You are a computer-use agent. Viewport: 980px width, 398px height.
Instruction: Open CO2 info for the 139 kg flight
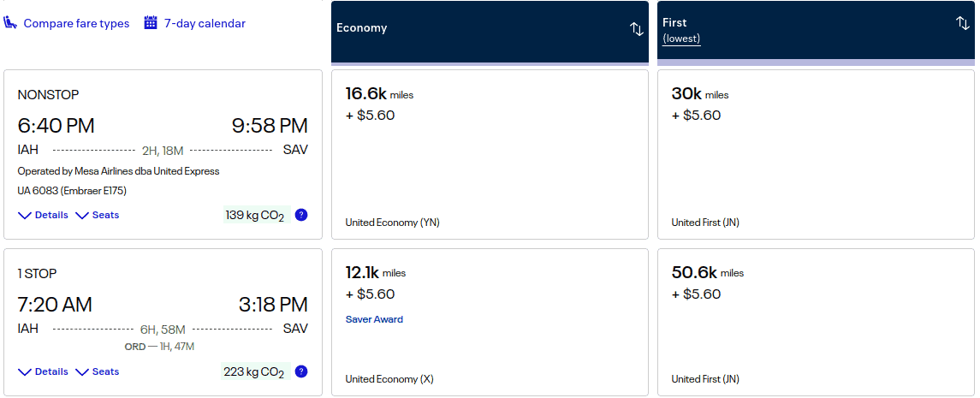tap(301, 215)
